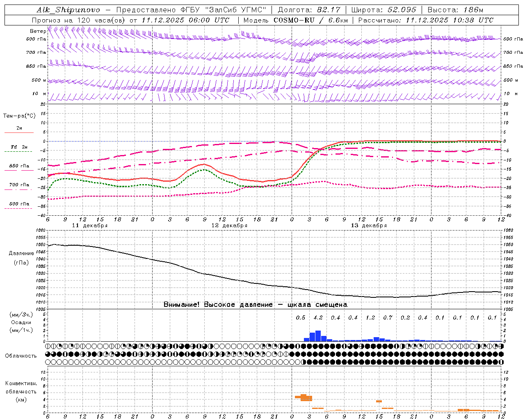The height and width of the screenshot is (420, 525).
Task: Click the longitude value Долгота: 82.17
Action: pyautogui.click(x=309, y=10)
